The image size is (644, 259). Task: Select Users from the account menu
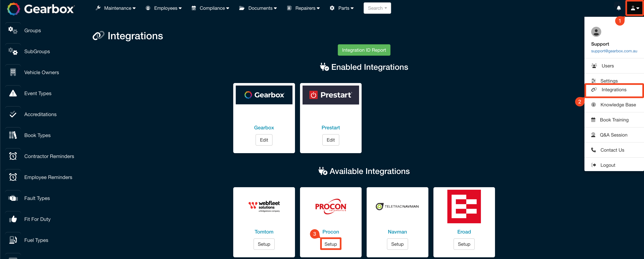tap(614, 66)
